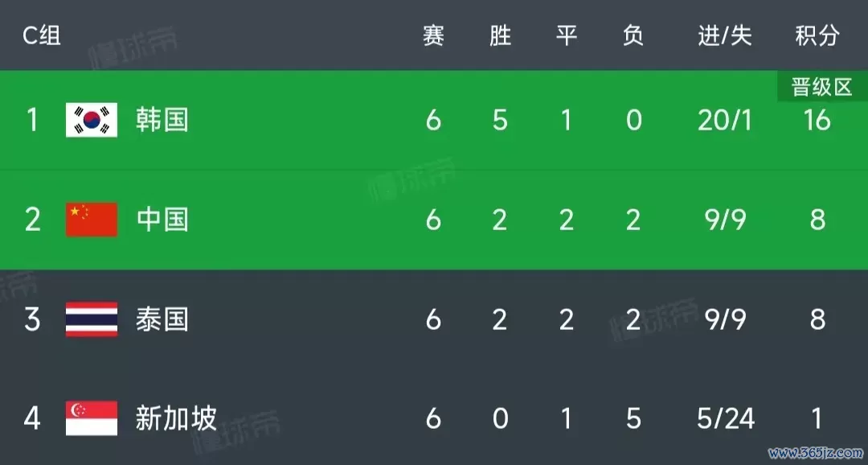This screenshot has height=465, width=868.
Task: Click the China flag icon
Action: click(92, 220)
